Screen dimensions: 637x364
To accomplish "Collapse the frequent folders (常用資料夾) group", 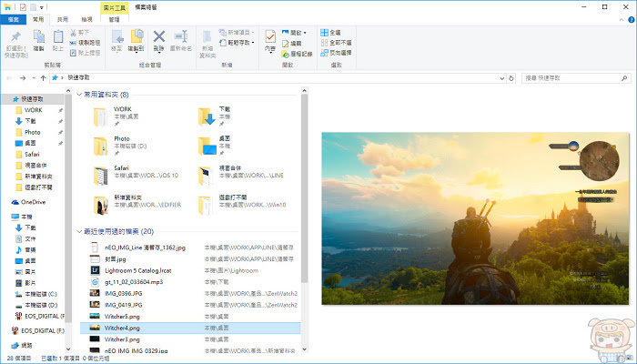I will click(79, 95).
